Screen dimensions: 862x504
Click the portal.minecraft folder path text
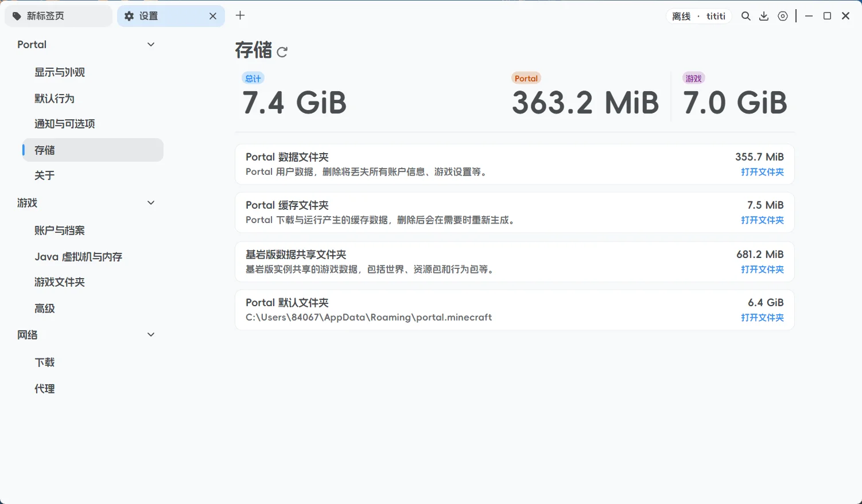tap(369, 318)
